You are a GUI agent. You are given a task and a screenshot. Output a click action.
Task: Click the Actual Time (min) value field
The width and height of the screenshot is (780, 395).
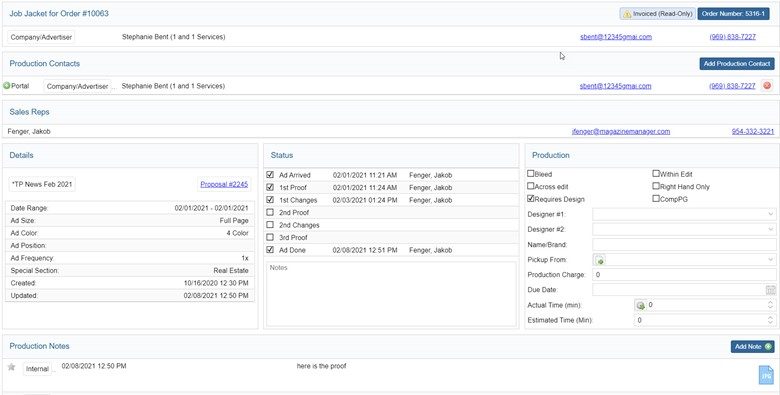pyautogui.click(x=706, y=305)
